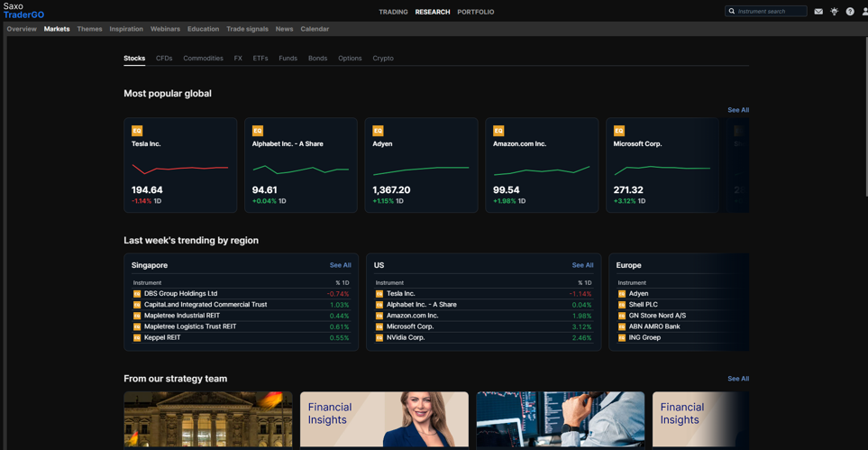Image resolution: width=868 pixels, height=450 pixels.
Task: Click EQ badge on Tesla Inc. card
Action: pyautogui.click(x=137, y=131)
